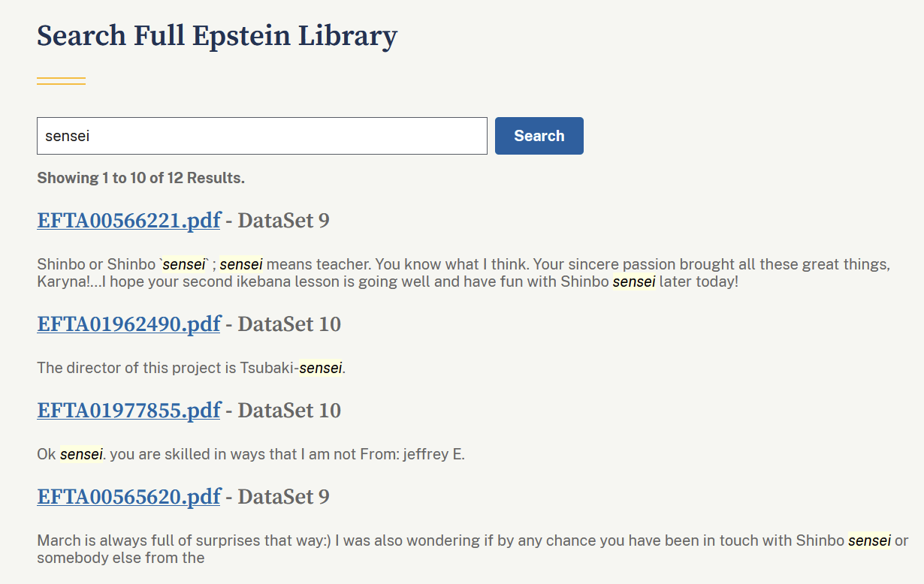This screenshot has width=924, height=584.
Task: Click the search field containing "sensei"
Action: 261,136
